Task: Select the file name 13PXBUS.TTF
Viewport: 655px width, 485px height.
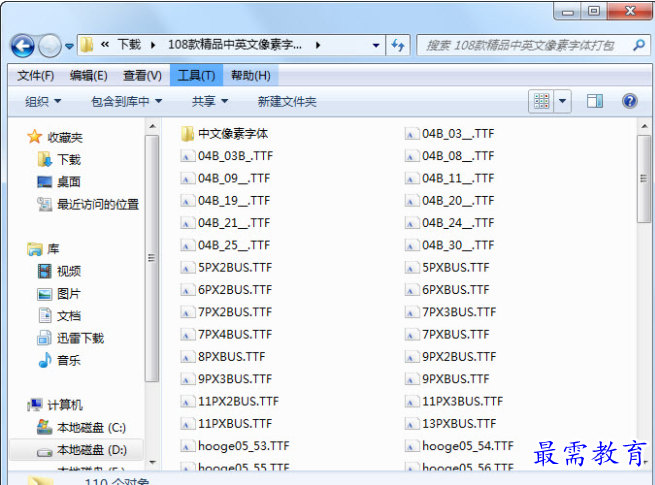Action: 459,424
